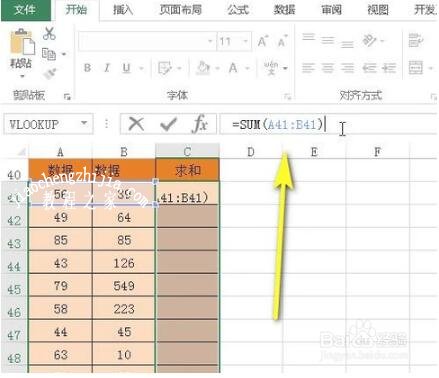
Task: Click the Paste clipboard icon
Action: pyautogui.click(x=22, y=42)
